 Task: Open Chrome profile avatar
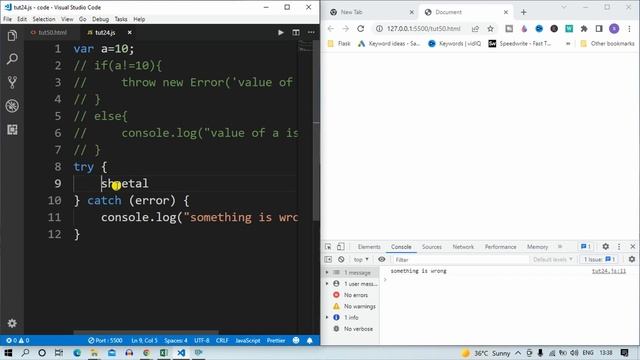[614, 29]
